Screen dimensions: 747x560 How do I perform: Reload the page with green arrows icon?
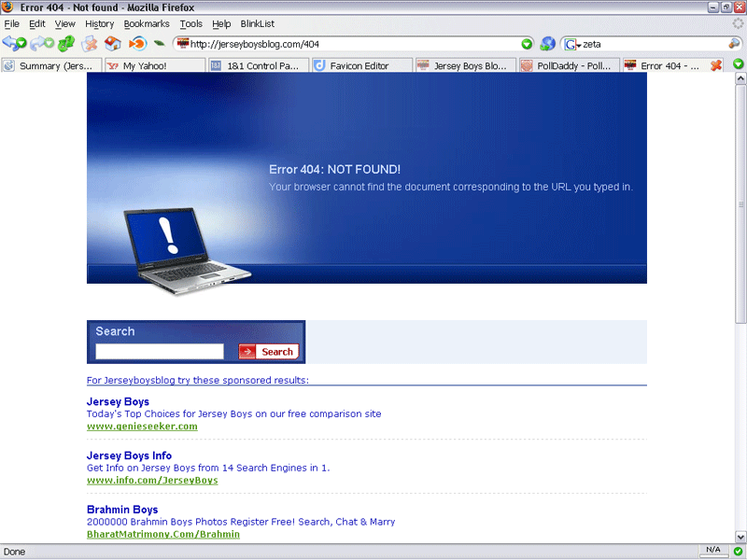pos(65,44)
